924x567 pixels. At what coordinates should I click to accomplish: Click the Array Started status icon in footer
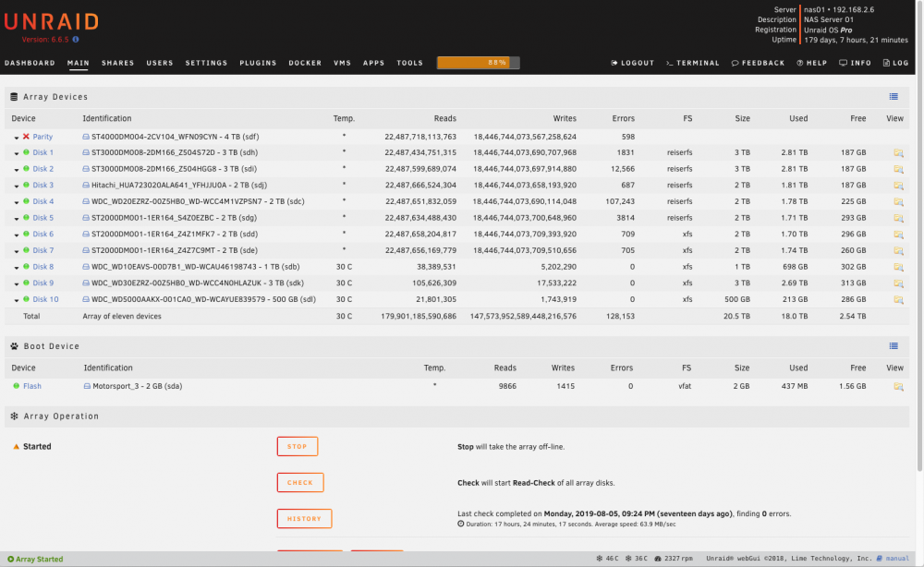pos(10,560)
